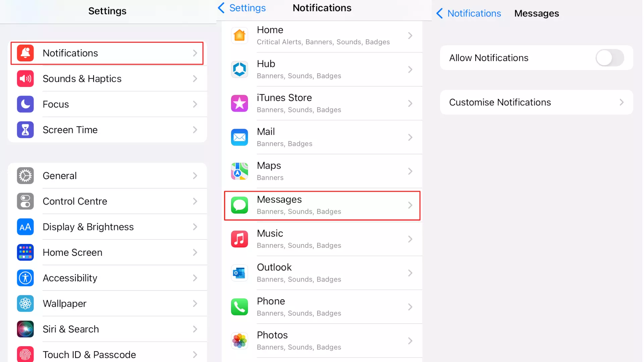Open the Focus settings section

(x=107, y=104)
